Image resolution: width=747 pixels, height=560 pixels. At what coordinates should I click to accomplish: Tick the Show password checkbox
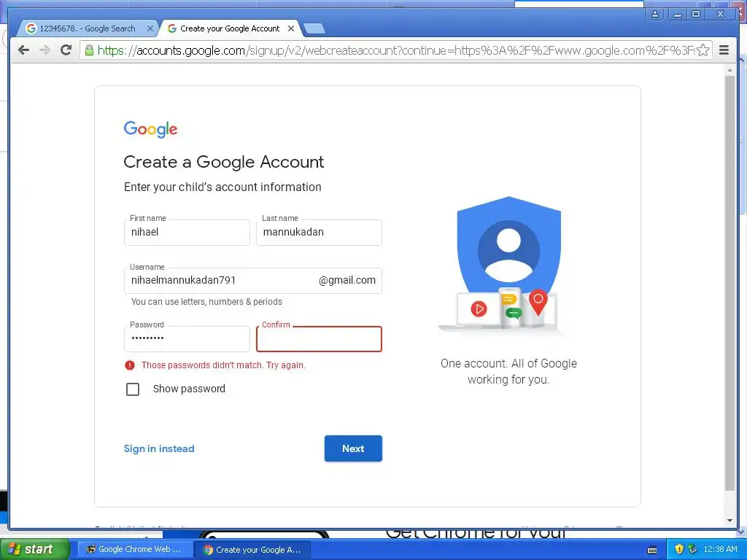(x=133, y=389)
